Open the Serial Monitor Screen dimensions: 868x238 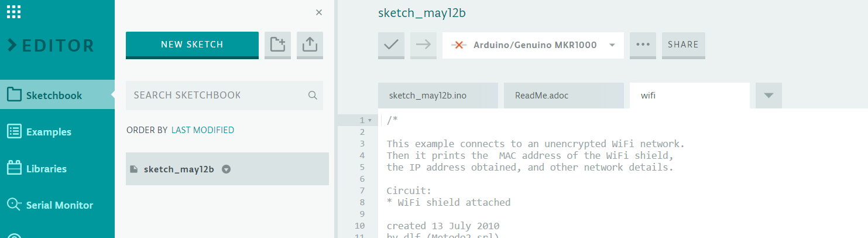[x=59, y=205]
